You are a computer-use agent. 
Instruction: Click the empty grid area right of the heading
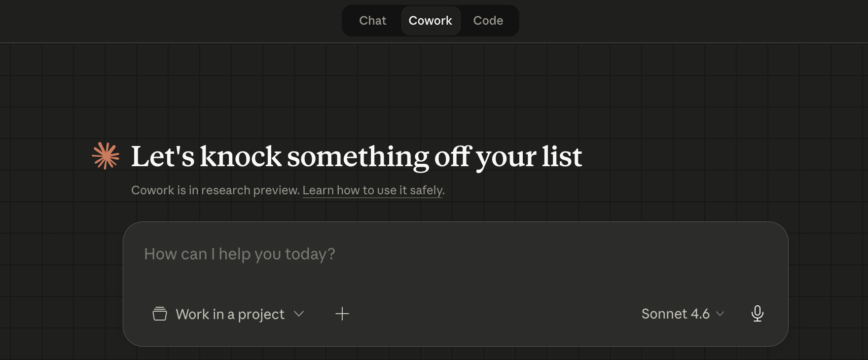pos(715,157)
